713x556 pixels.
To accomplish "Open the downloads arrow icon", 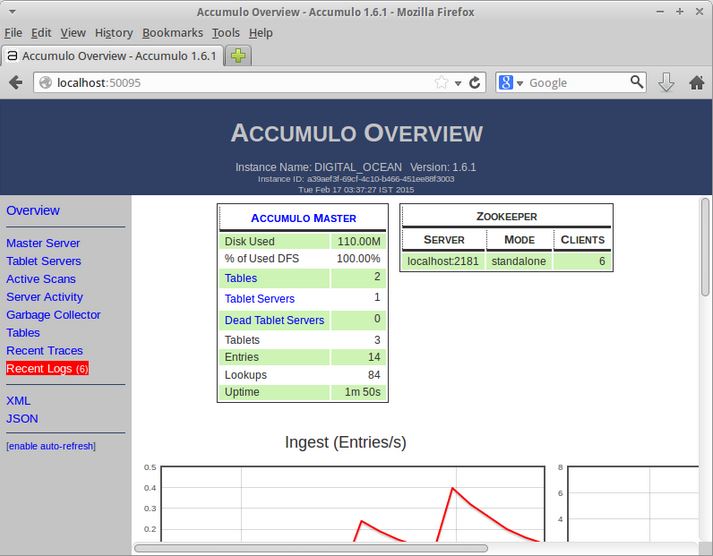I will click(x=667, y=83).
